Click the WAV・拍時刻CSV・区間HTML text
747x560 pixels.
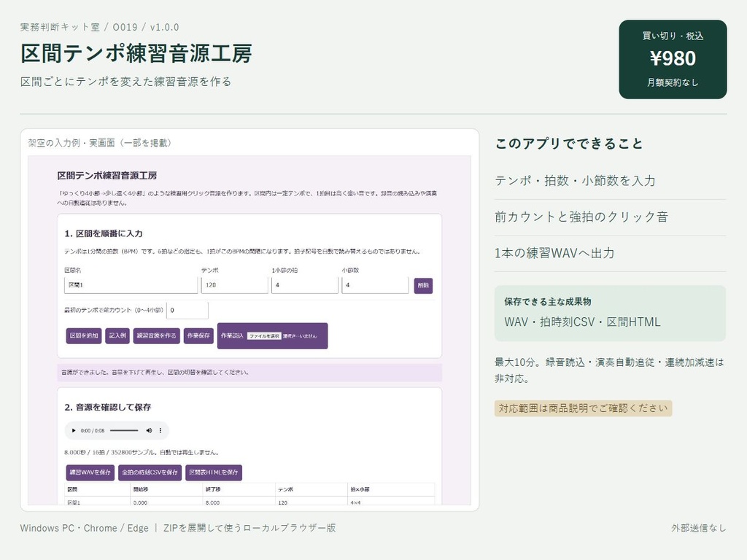tap(582, 322)
